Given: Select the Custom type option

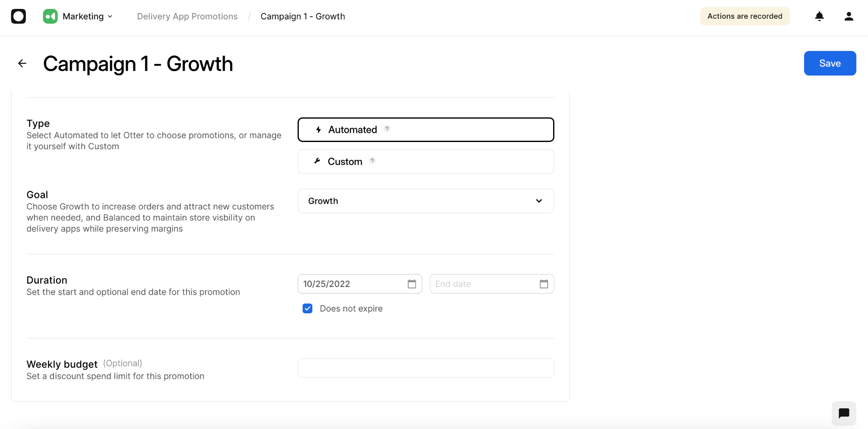Looking at the screenshot, I should pos(426,162).
